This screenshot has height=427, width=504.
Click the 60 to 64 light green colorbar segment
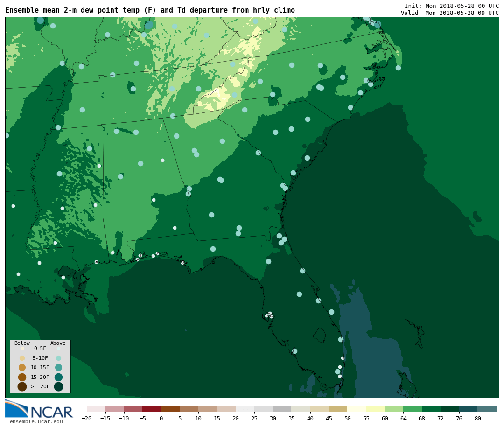(394, 409)
